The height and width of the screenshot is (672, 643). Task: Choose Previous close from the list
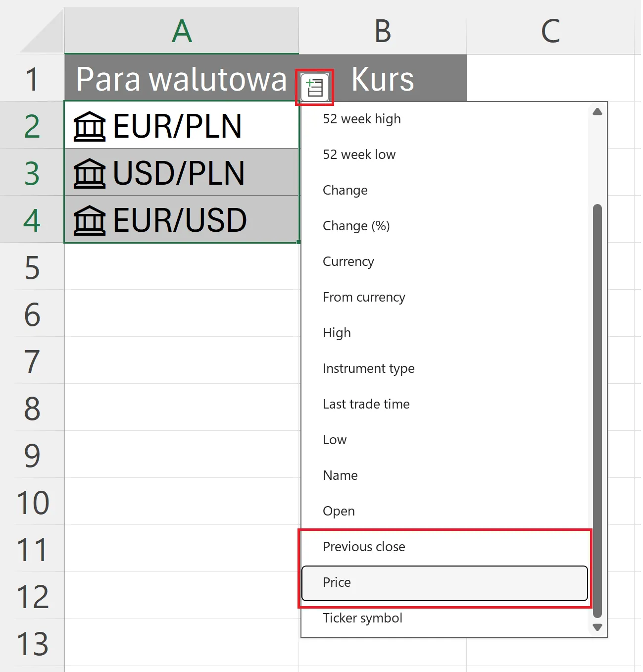coord(444,547)
